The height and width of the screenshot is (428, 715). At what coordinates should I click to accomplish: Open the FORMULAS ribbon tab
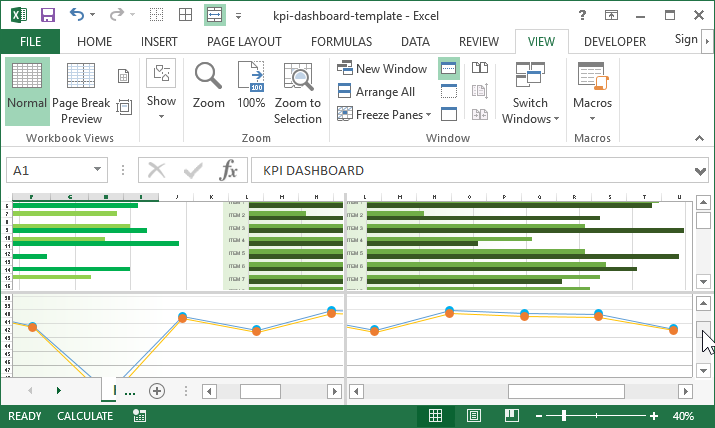pos(341,42)
